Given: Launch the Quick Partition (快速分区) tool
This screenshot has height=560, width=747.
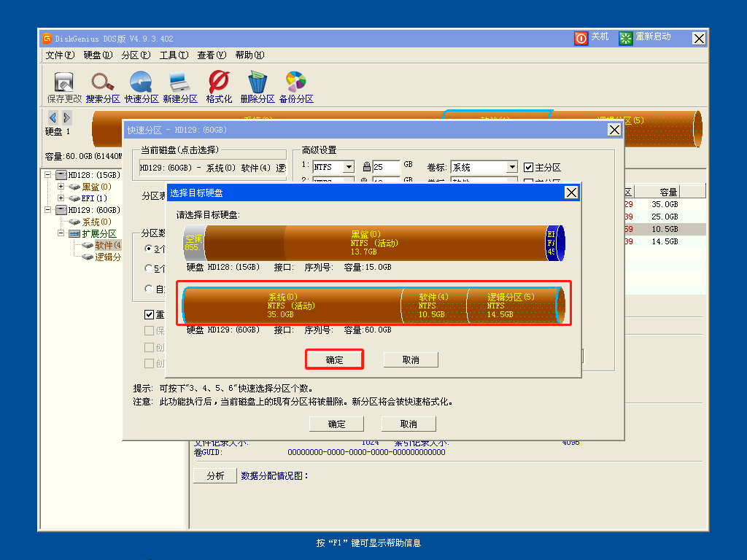Looking at the screenshot, I should click(x=142, y=87).
